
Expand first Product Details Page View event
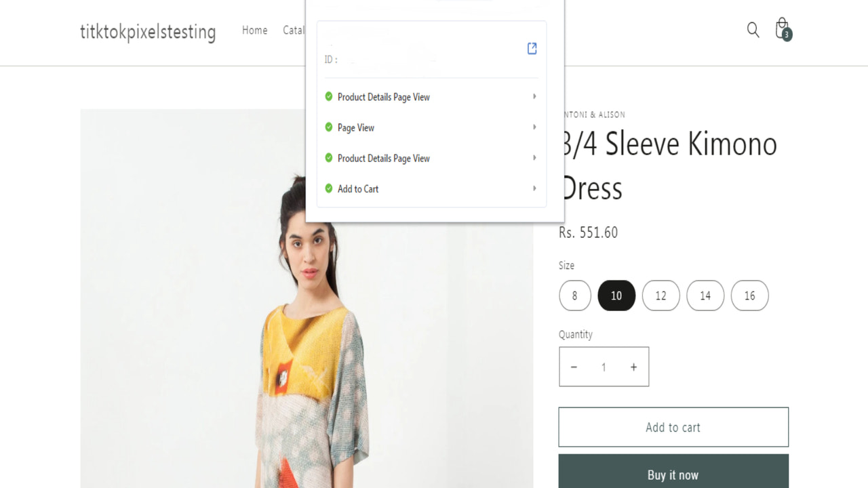click(x=534, y=97)
